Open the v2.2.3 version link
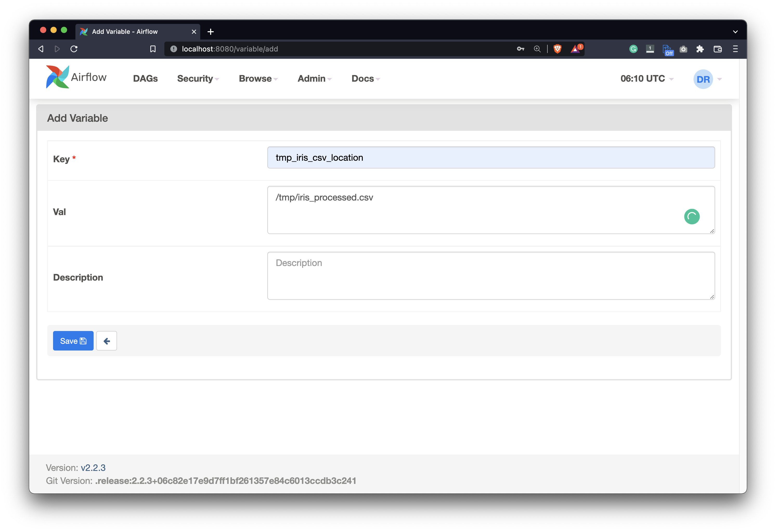This screenshot has height=532, width=776. pos(93,468)
